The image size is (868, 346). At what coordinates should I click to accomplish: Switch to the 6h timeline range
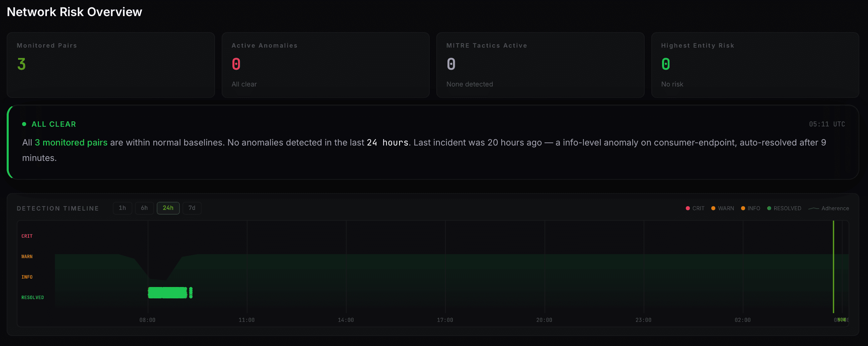tap(144, 208)
